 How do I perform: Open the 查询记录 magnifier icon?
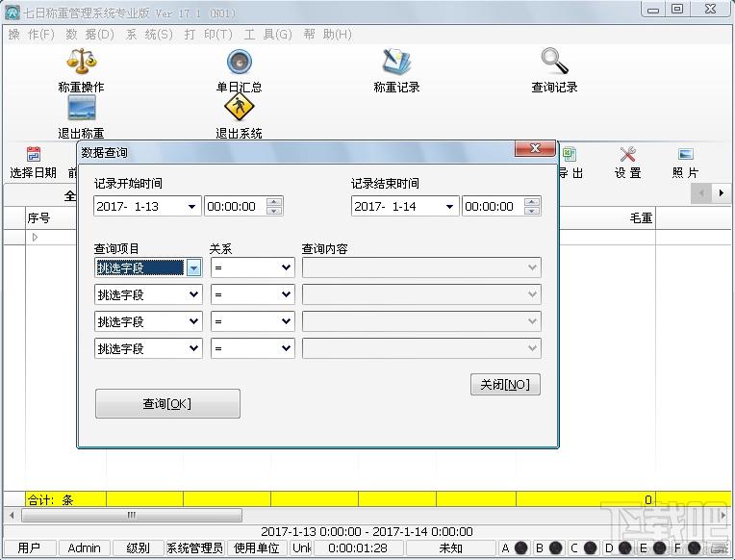pyautogui.click(x=554, y=61)
